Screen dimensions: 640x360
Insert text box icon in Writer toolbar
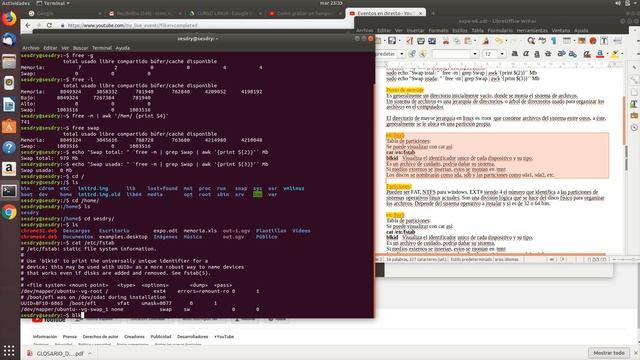coord(604,40)
